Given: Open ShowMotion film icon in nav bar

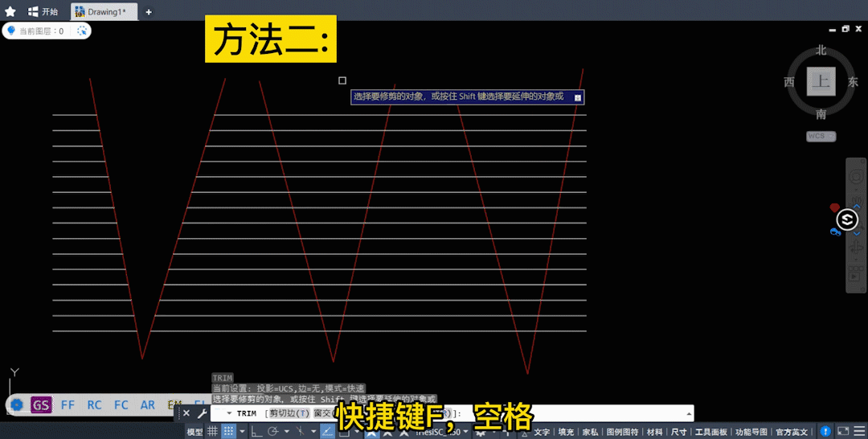Looking at the screenshot, I should point(856,273).
